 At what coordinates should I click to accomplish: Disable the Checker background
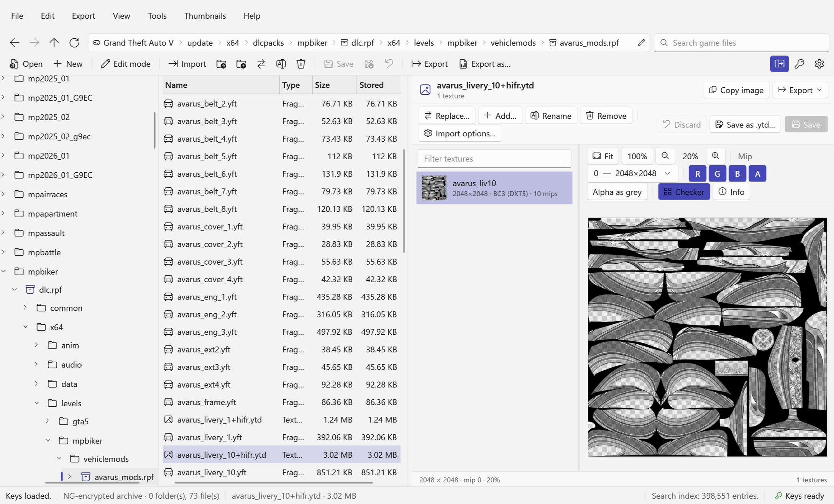pos(684,192)
